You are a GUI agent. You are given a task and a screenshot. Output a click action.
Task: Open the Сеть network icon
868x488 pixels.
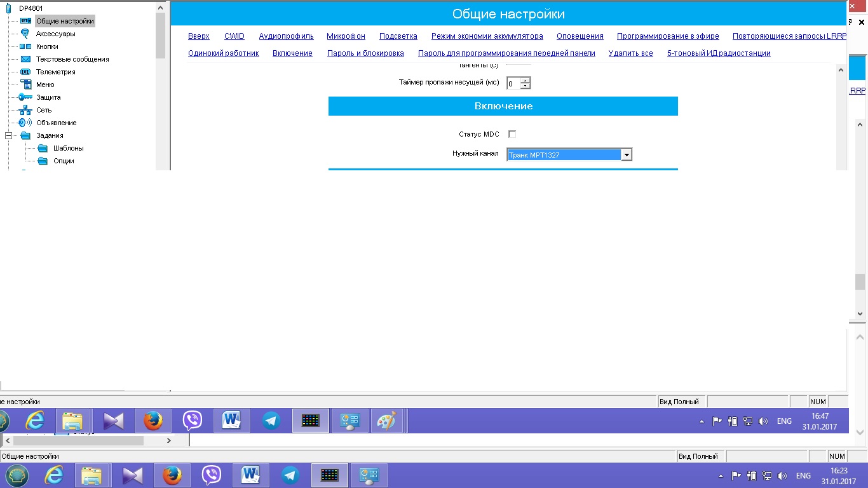click(25, 110)
